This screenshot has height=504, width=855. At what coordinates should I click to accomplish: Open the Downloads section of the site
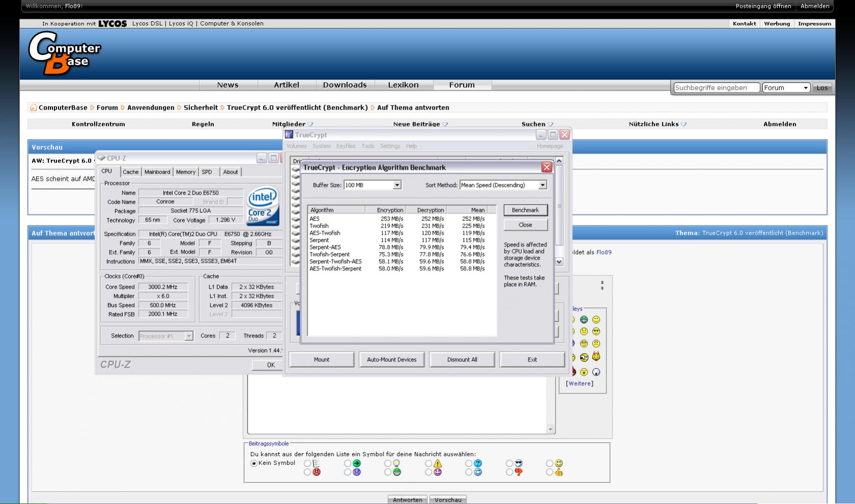[x=345, y=85]
